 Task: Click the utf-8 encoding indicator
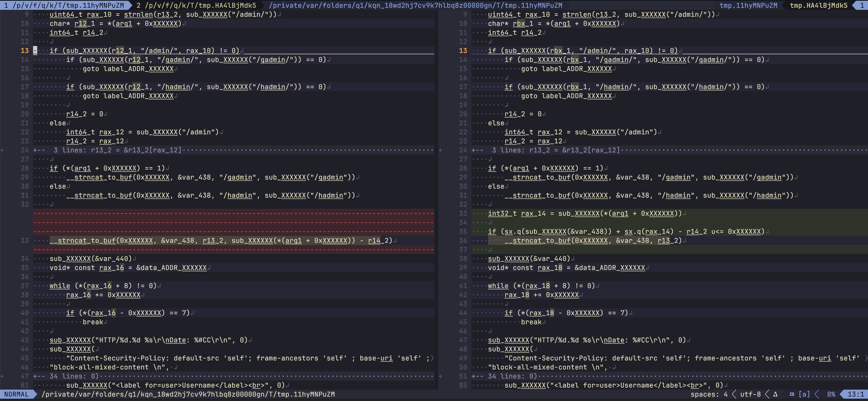point(750,394)
